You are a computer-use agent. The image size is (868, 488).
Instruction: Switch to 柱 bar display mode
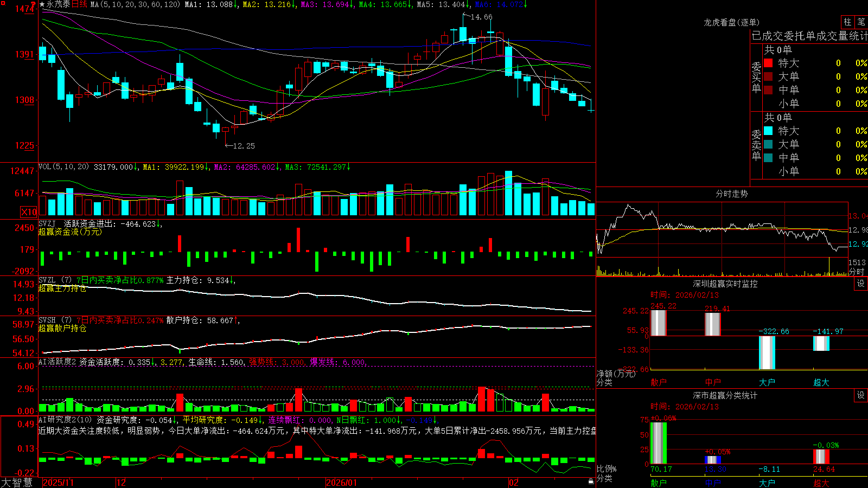[847, 22]
